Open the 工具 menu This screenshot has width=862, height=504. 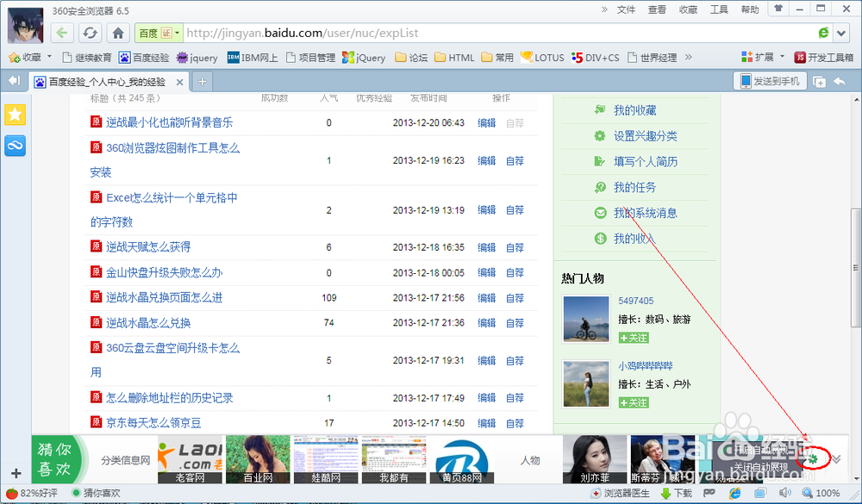pos(719,9)
